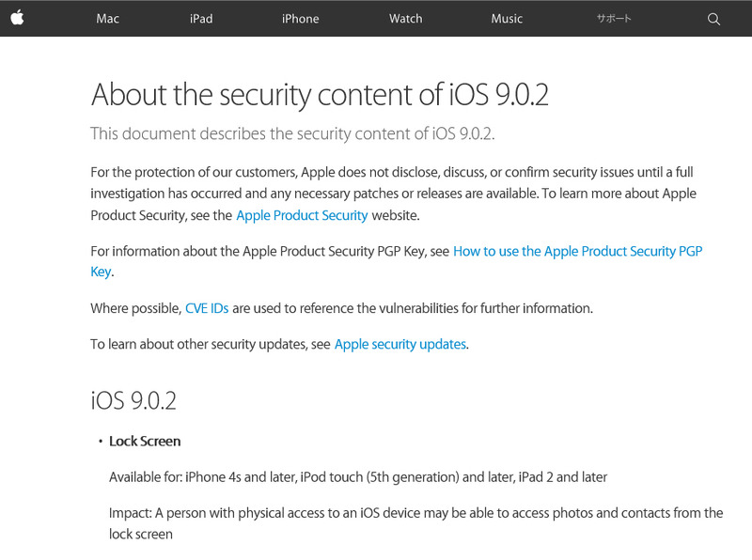Open the Mac navigation menu item
The image size is (752, 560).
point(107,19)
